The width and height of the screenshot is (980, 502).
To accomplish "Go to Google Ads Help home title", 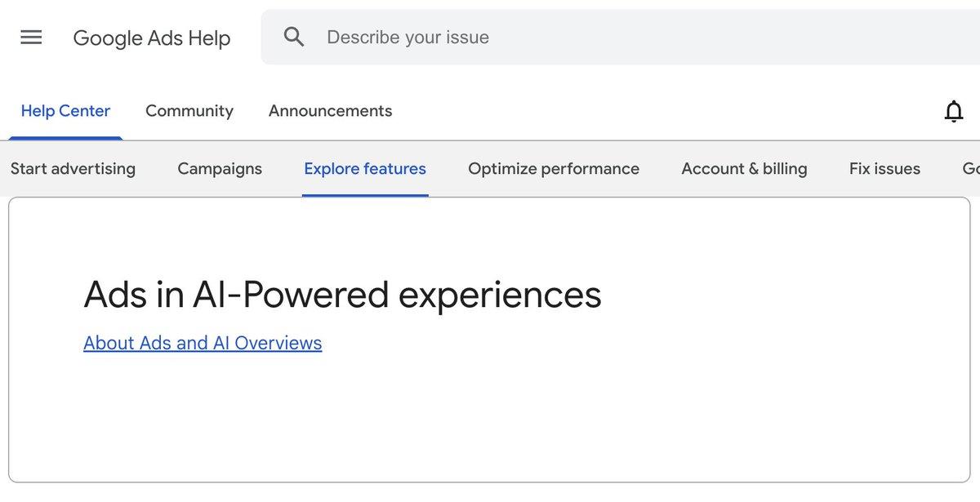I will click(152, 38).
